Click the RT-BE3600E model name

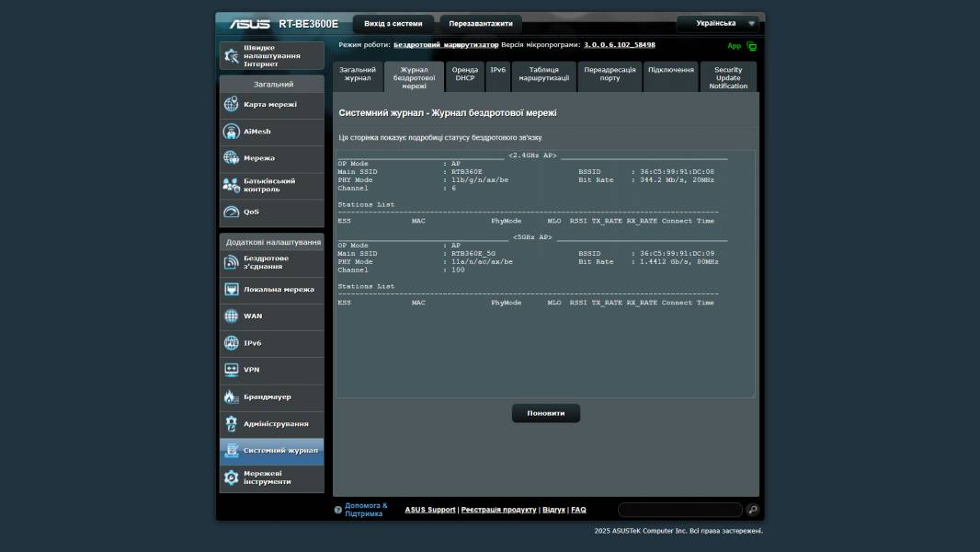click(x=309, y=24)
